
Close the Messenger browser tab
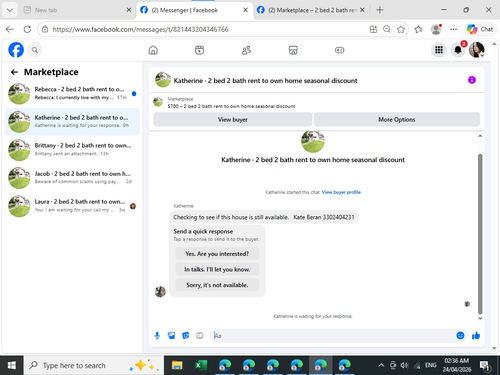pyautogui.click(x=245, y=10)
